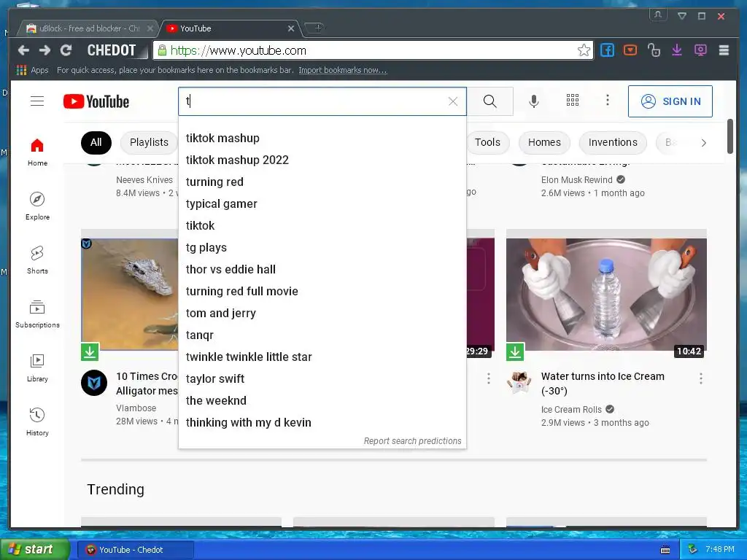The image size is (747, 560).
Task: Close the YouTube browser tab
Action: point(291,28)
